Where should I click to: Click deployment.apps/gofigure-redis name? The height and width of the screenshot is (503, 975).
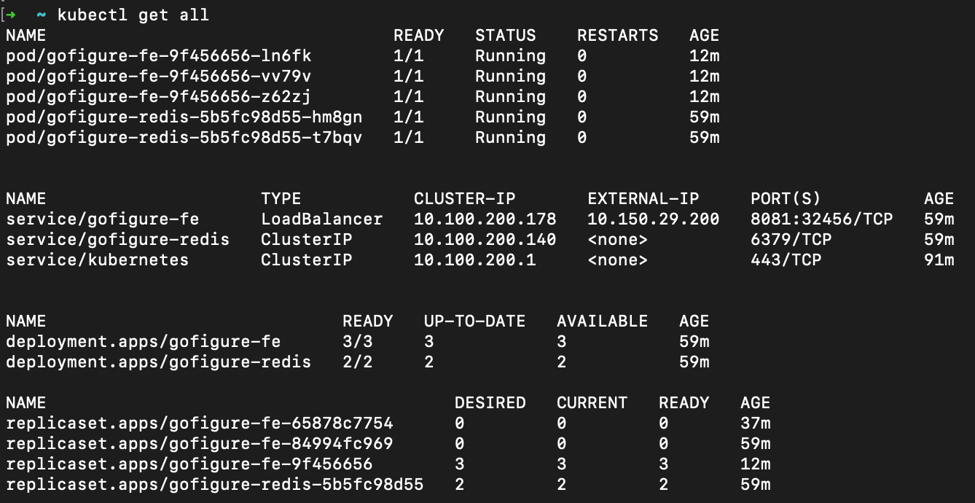click(158, 362)
